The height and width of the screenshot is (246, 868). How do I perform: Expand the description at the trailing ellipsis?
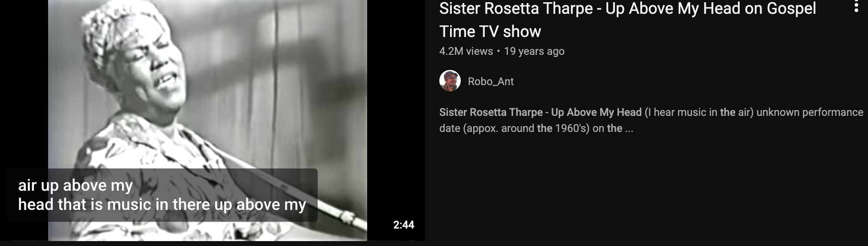click(x=629, y=129)
